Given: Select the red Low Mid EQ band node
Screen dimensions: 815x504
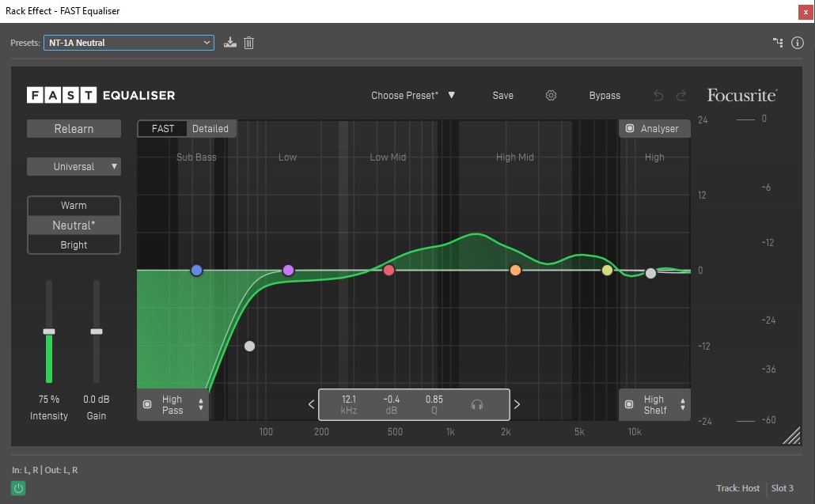Looking at the screenshot, I should pos(389,271).
